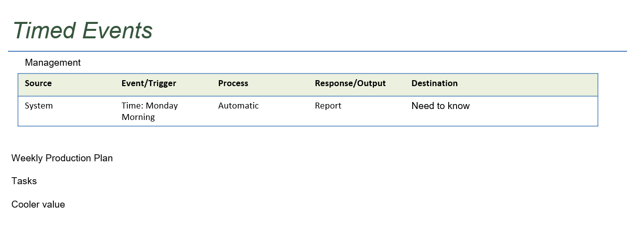The width and height of the screenshot is (644, 228).
Task: Click the Process column header
Action: (233, 83)
